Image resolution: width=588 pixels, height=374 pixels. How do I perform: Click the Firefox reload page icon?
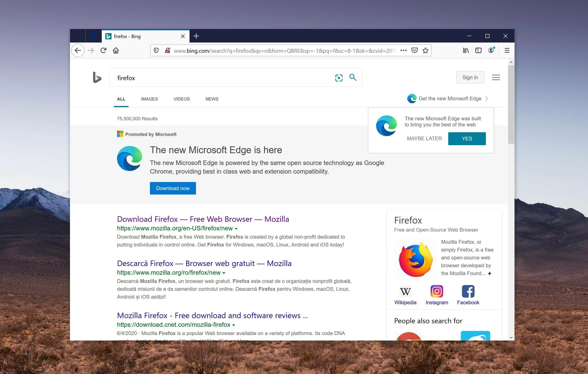tap(103, 51)
